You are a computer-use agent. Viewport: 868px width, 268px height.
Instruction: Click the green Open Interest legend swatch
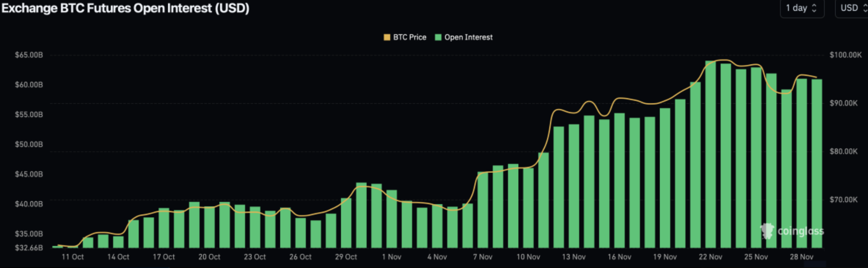click(x=438, y=38)
